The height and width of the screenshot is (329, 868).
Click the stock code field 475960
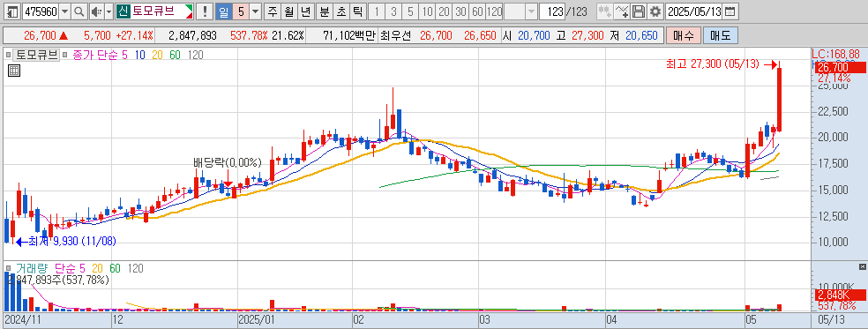40,11
